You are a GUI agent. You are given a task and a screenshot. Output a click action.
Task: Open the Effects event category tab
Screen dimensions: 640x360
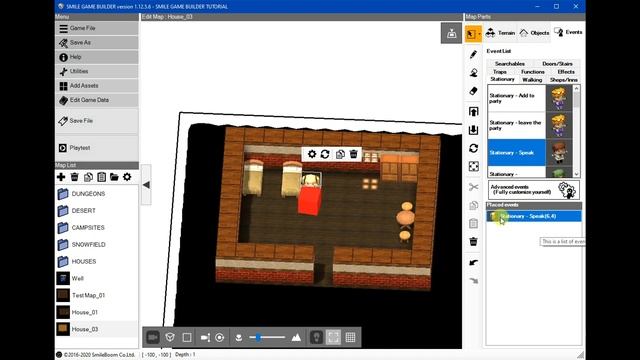[x=566, y=72]
